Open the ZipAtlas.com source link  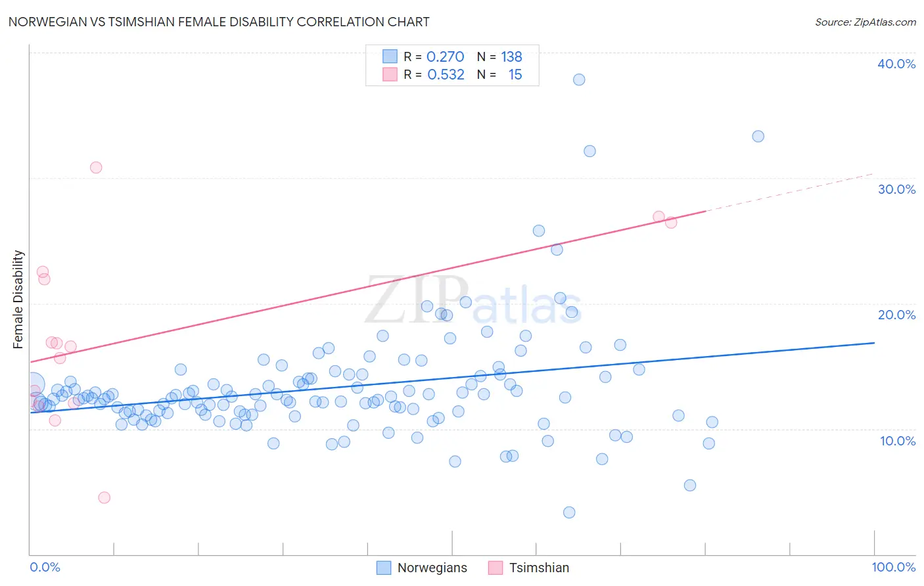[x=865, y=22]
